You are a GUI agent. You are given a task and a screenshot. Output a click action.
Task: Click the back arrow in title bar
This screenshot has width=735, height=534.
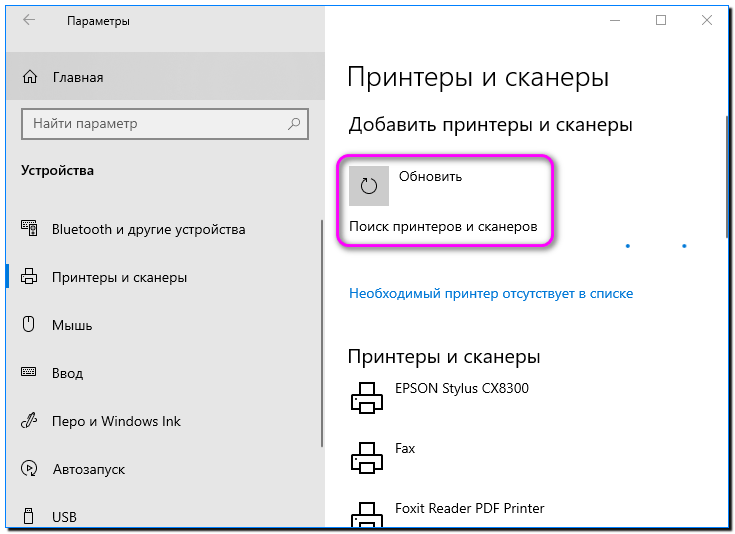(x=29, y=21)
